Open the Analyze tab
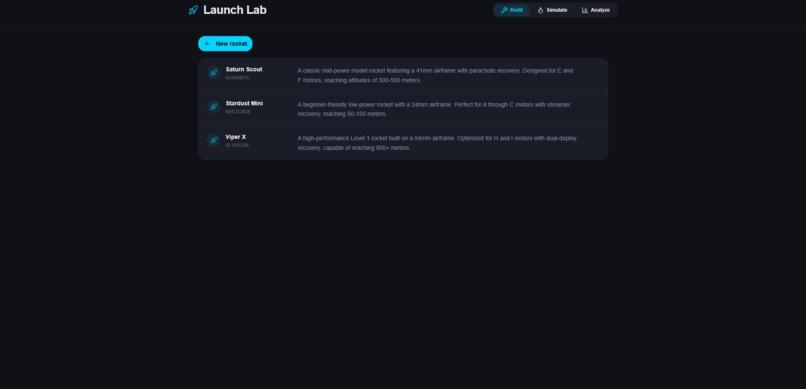 click(596, 10)
